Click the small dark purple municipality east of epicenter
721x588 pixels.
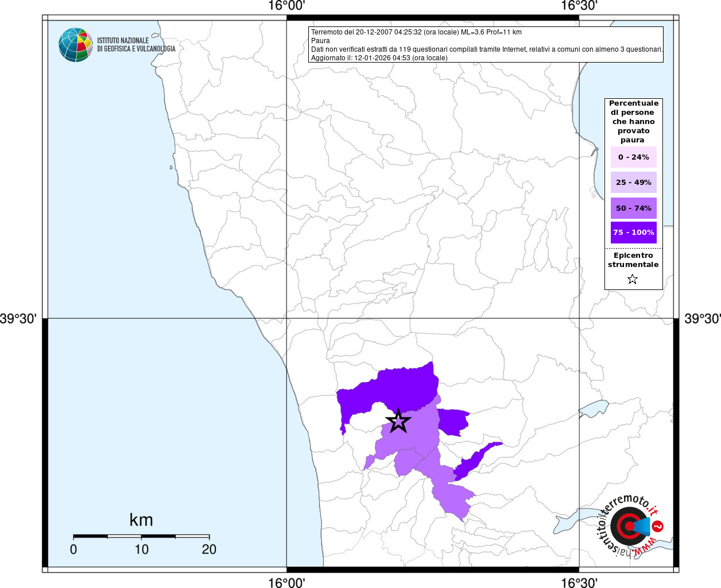pos(452,422)
